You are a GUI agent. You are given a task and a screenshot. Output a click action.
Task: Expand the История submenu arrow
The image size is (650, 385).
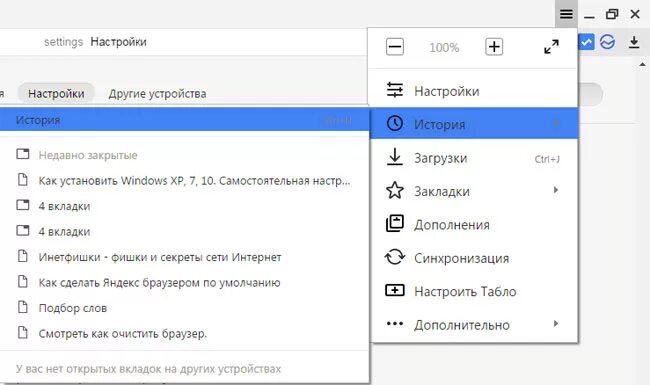[x=556, y=123]
